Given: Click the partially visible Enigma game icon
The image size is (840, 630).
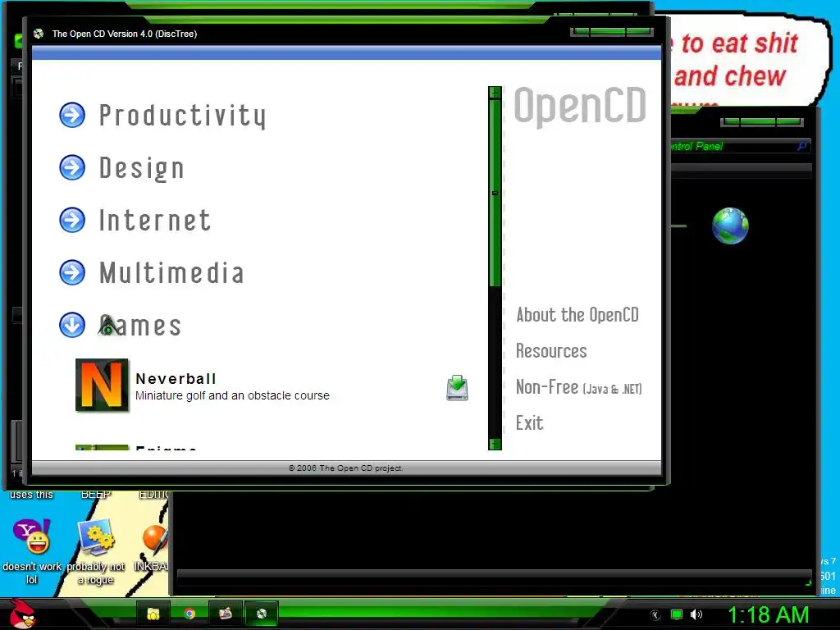Looking at the screenshot, I should pos(102,447).
